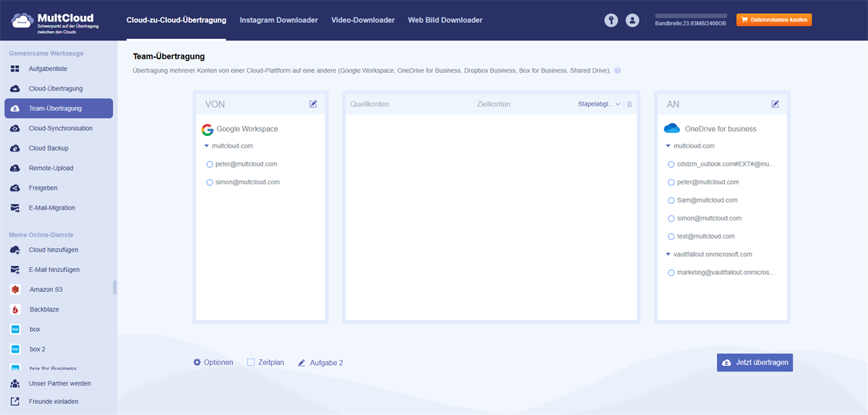The image size is (868, 415).
Task: Click the pencil icon beside Aufgabe 2
Action: [x=302, y=363]
